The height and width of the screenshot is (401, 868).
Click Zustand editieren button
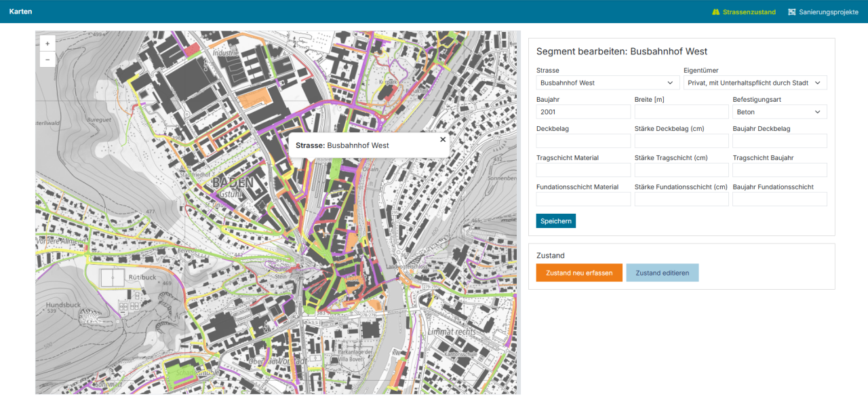[x=663, y=273]
